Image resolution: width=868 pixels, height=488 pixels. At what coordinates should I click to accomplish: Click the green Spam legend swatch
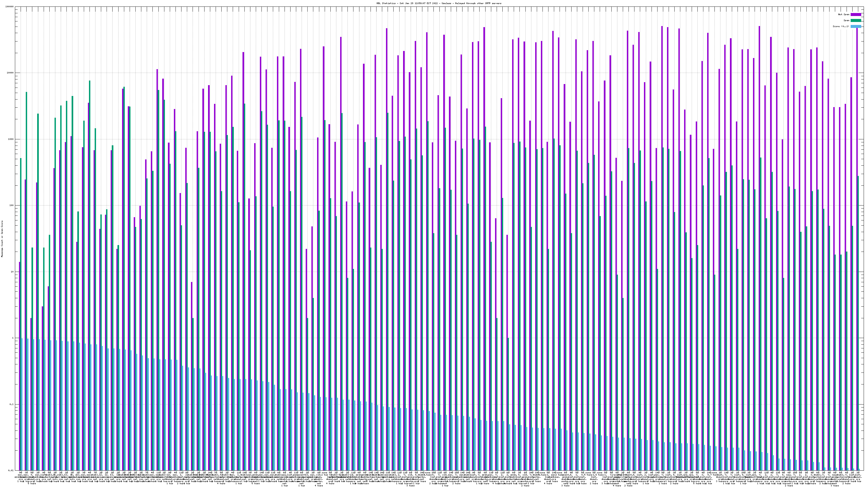point(856,21)
